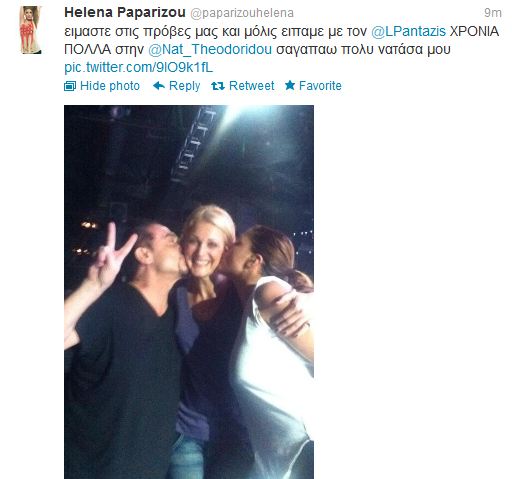Click the Favorite star icon
Screen dimensions: 512x479
290,85
